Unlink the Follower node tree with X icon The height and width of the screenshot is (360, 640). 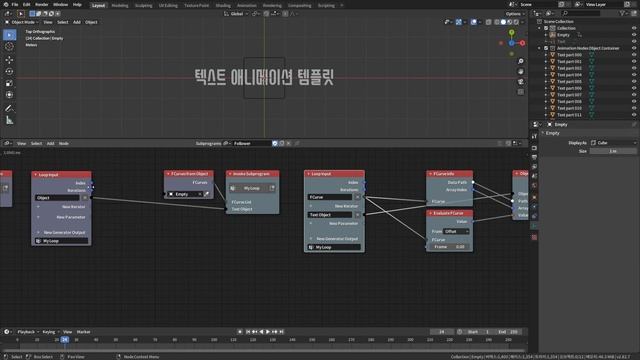click(x=289, y=143)
